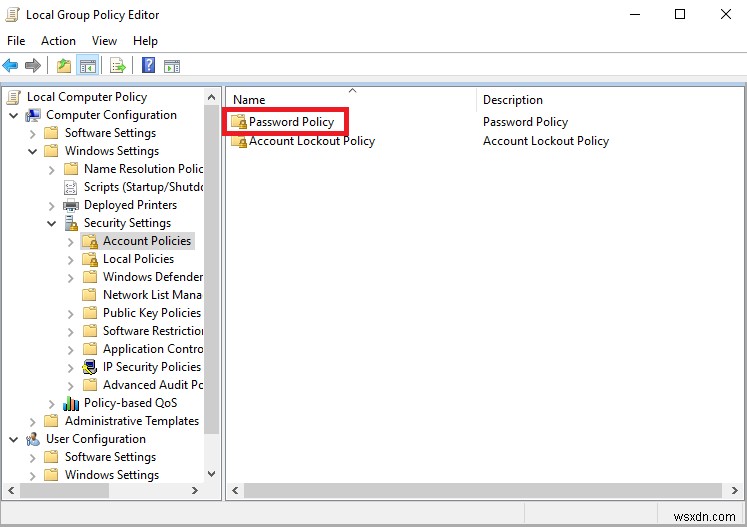
Task: Expand the Administrative Templates node
Action: pyautogui.click(x=32, y=422)
